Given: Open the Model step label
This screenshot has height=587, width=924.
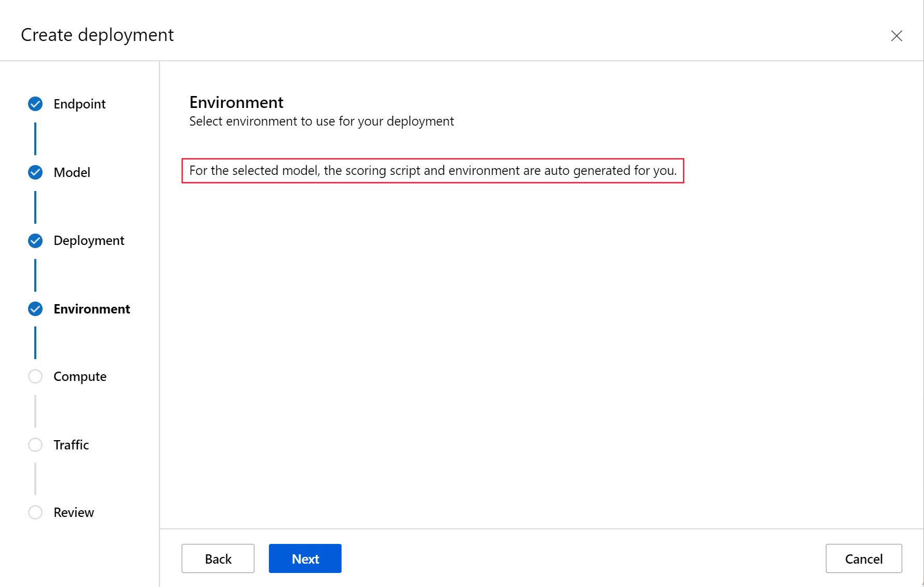Looking at the screenshot, I should point(72,172).
